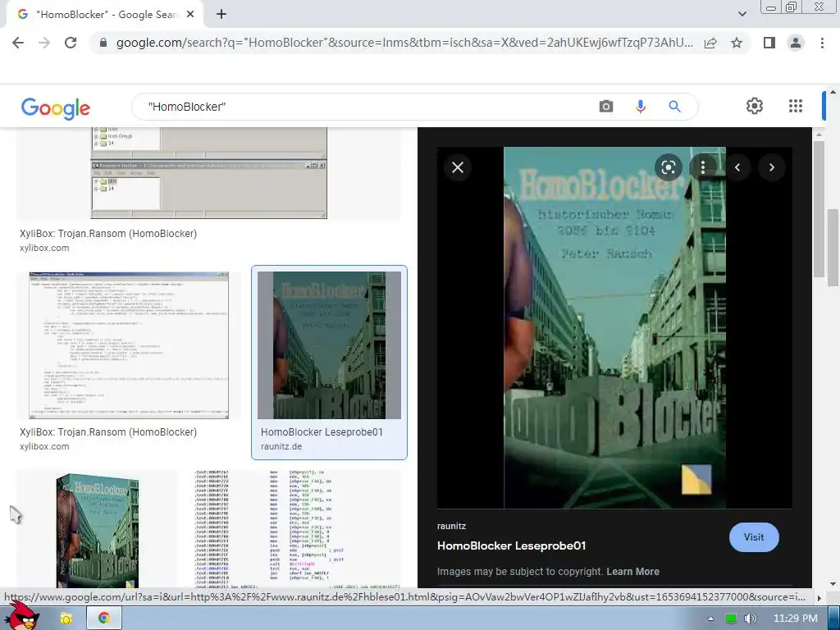Viewport: 840px width, 630px height.
Task: Toggle the browser side panel
Action: (x=769, y=43)
